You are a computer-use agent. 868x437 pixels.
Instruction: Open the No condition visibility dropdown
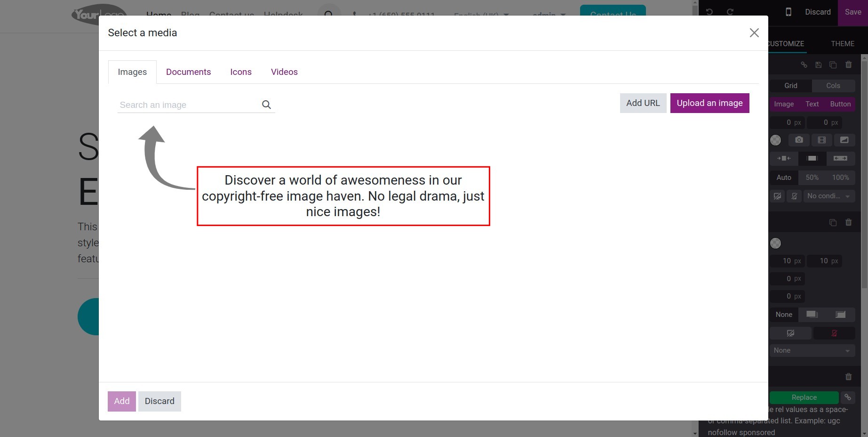[828, 196]
